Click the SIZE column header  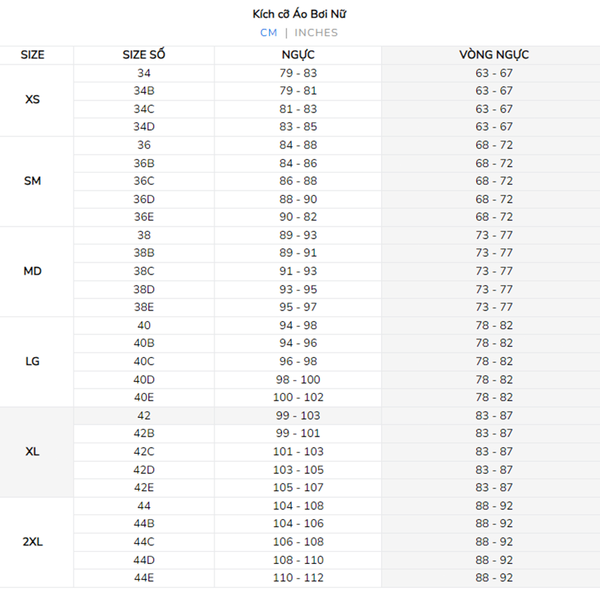coord(32,55)
